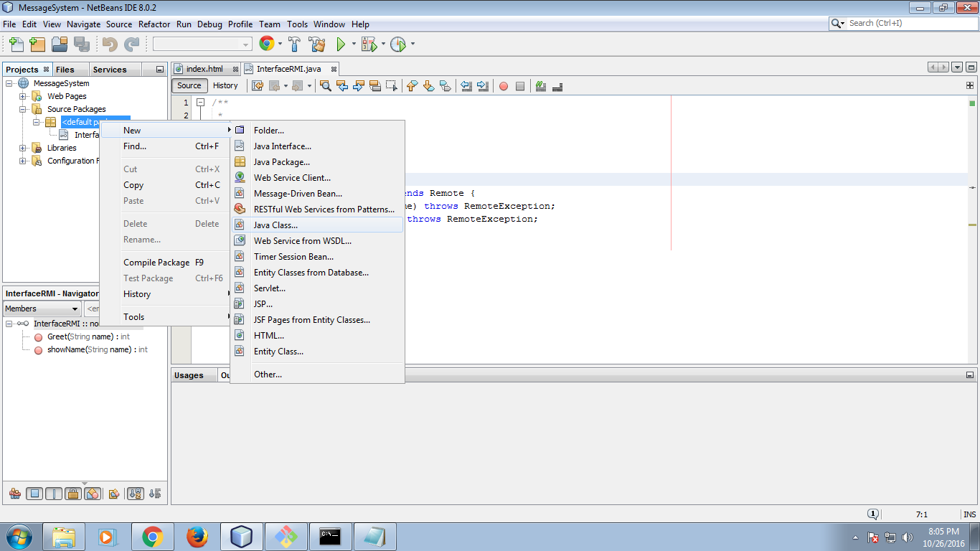This screenshot has width=980, height=551.
Task: Click the Debug Project toolbar icon
Action: (369, 44)
